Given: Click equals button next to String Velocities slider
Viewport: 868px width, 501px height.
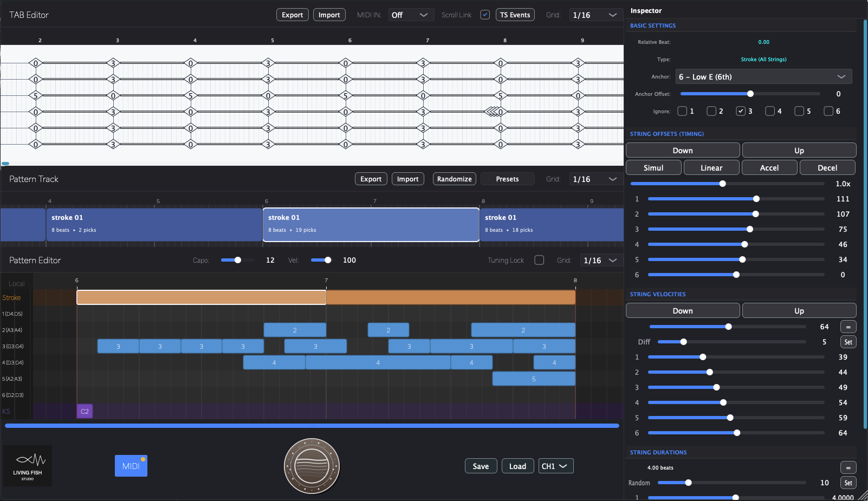Looking at the screenshot, I should tap(848, 327).
